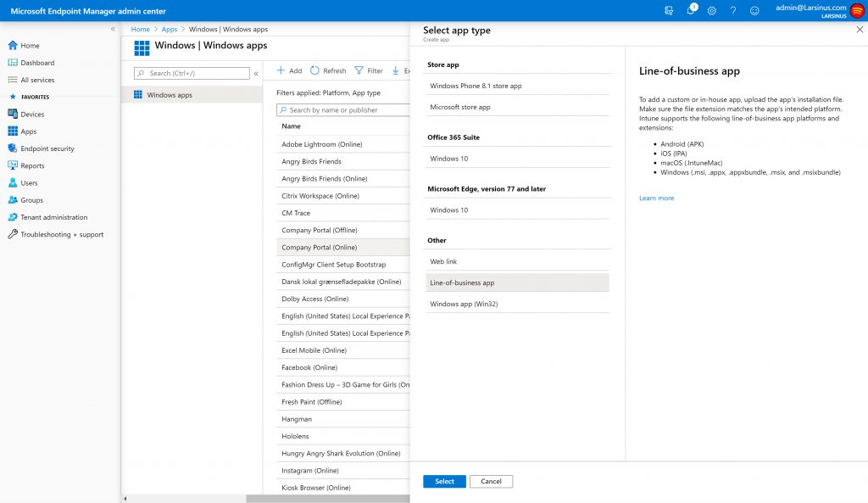The width and height of the screenshot is (868, 503).
Task: Open the Home icon in sidebar
Action: pos(13,46)
